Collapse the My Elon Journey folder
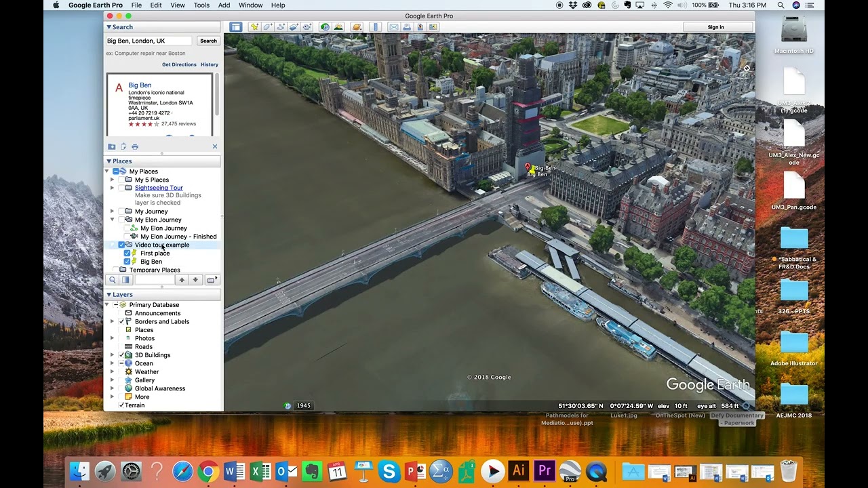868x488 pixels. click(113, 220)
